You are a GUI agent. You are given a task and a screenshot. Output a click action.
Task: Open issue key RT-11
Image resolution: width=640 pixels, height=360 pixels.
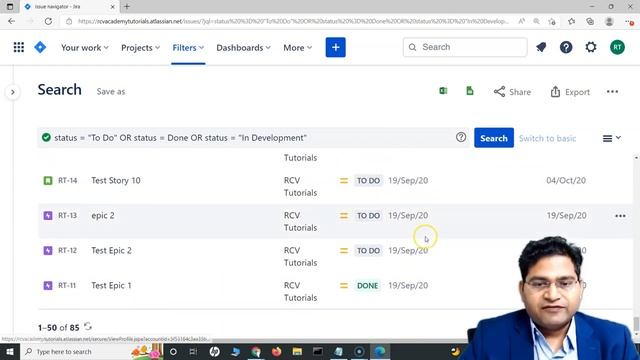click(67, 286)
